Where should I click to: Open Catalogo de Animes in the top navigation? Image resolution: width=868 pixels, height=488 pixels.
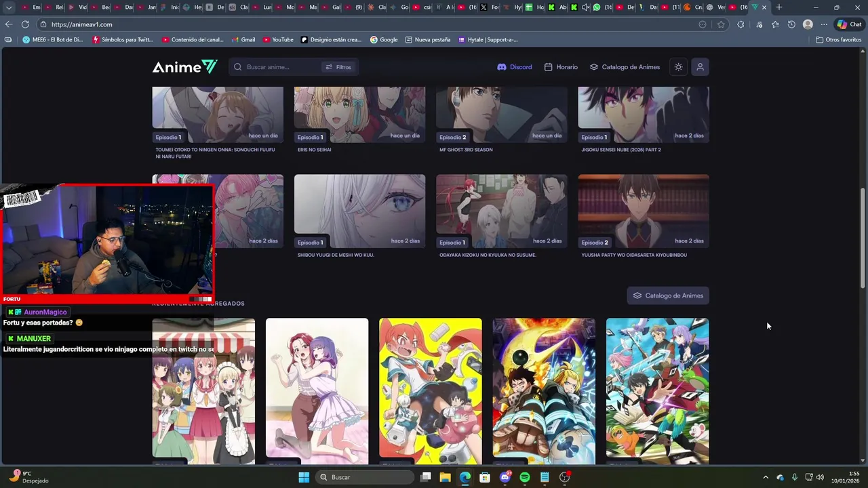[x=625, y=67]
